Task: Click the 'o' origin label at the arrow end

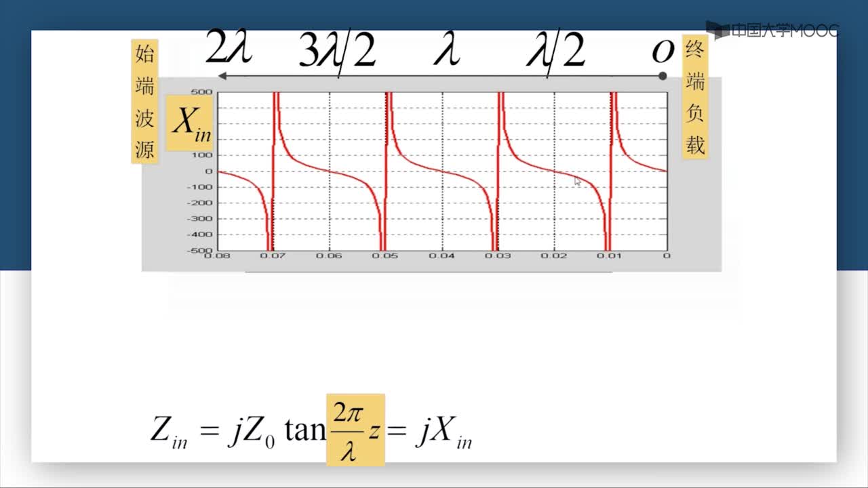Action: point(663,51)
